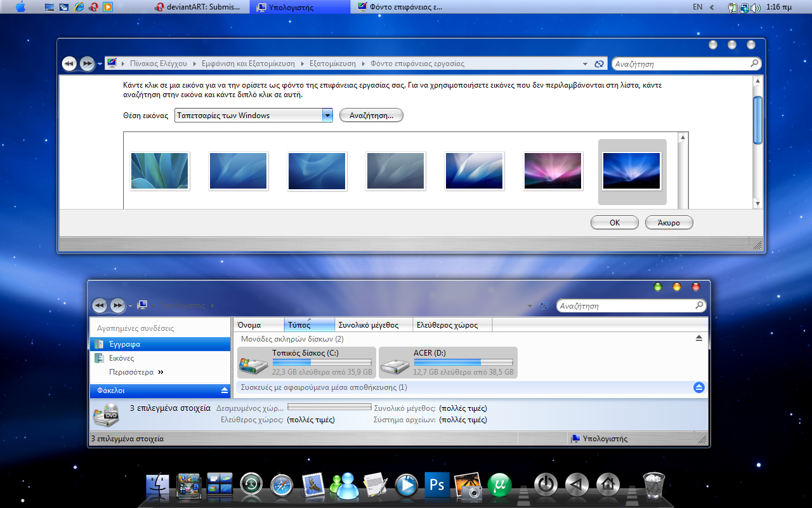
Task: Open Mail from the dock
Action: pyautogui.click(x=312, y=485)
